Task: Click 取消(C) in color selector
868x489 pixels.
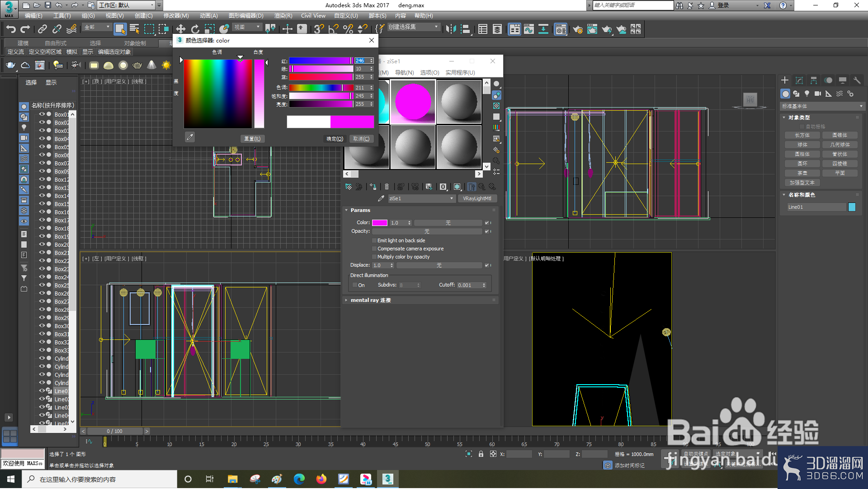Action: point(361,139)
